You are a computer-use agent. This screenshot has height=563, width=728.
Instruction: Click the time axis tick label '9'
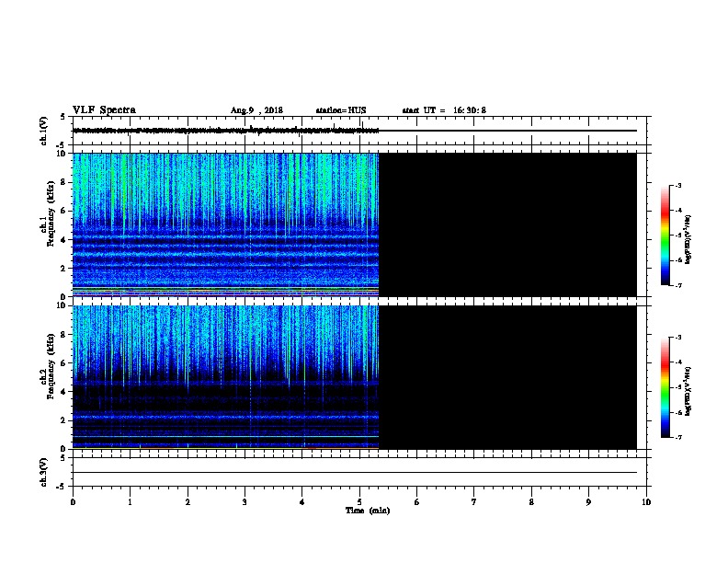(588, 501)
